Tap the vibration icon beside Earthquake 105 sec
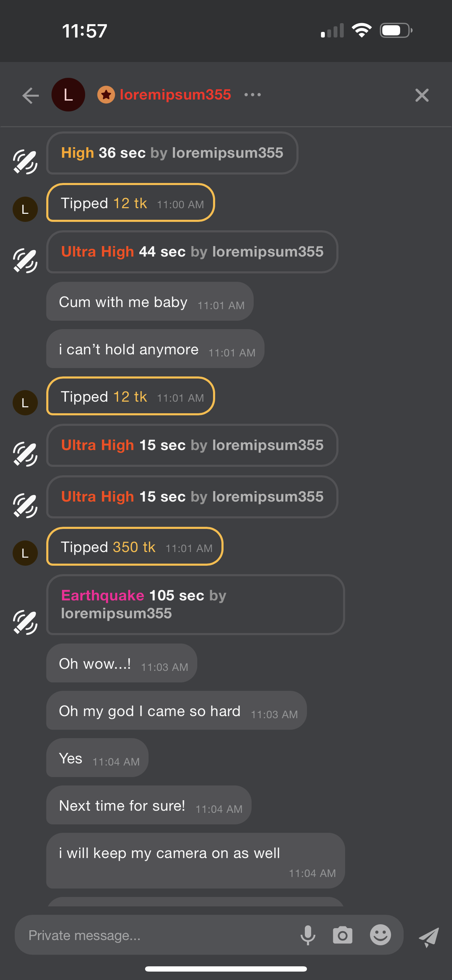 pos(25,622)
